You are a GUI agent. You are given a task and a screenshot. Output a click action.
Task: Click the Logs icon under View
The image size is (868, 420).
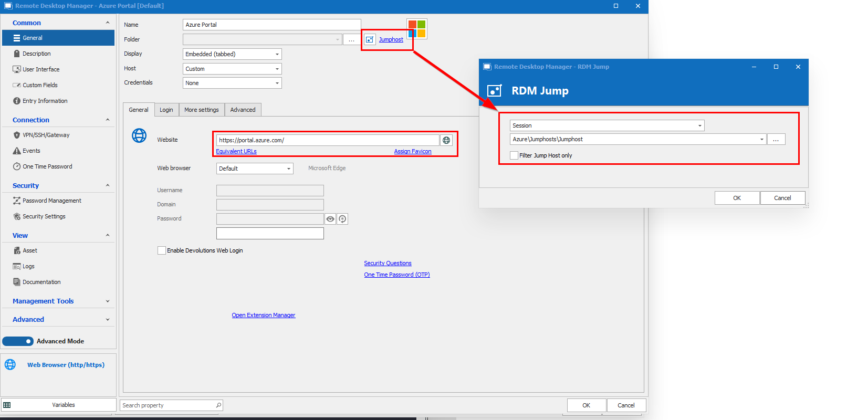point(17,266)
